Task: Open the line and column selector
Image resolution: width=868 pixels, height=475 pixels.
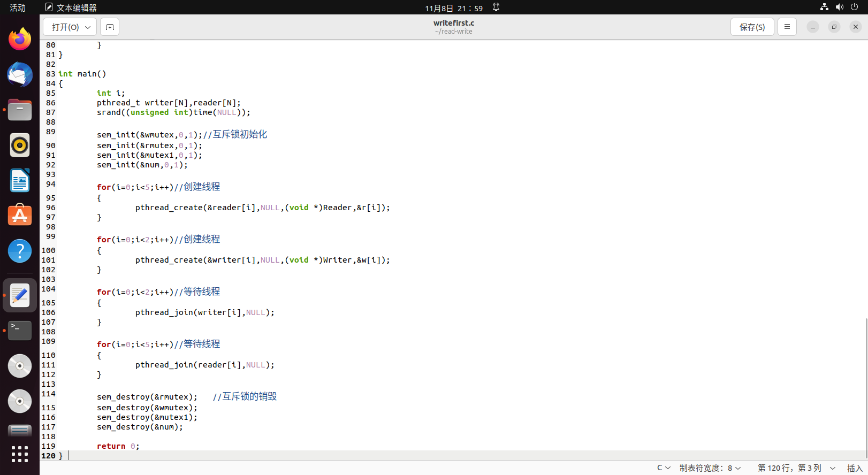Action: tap(796, 468)
